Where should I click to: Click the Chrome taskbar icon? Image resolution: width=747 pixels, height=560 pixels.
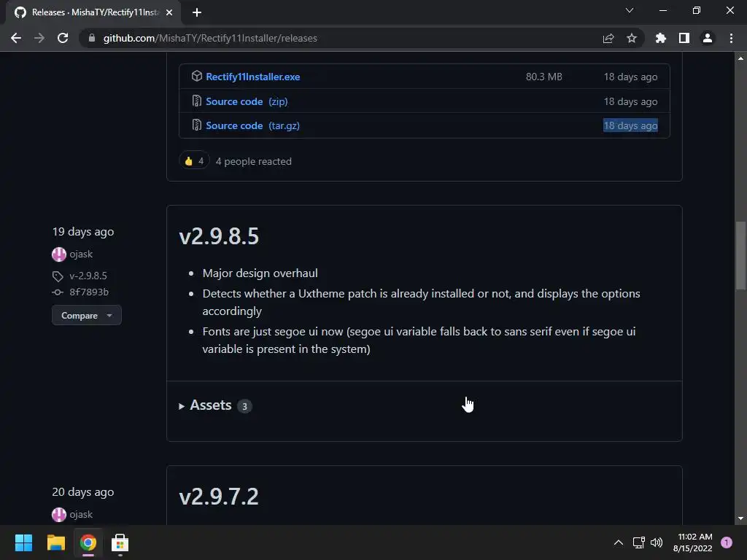88,542
